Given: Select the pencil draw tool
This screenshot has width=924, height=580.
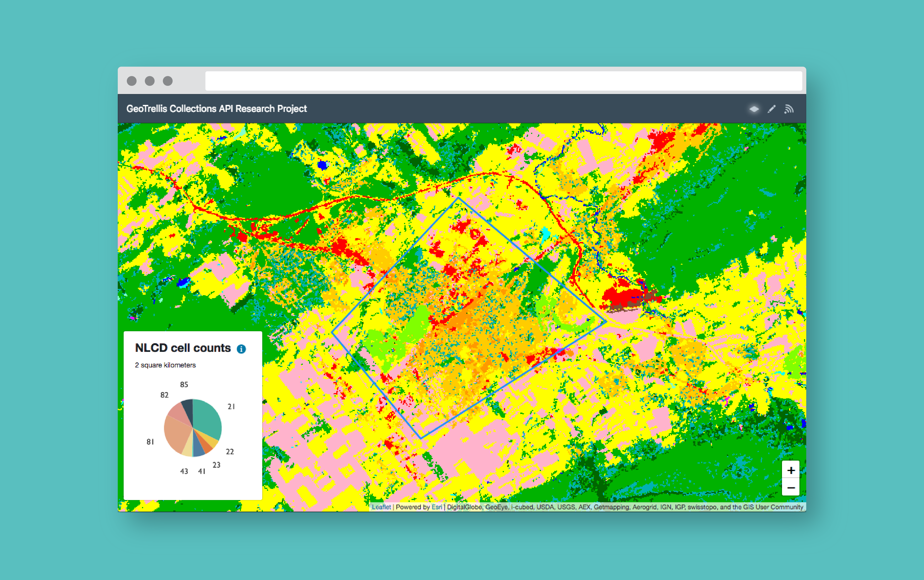Looking at the screenshot, I should pos(771,109).
